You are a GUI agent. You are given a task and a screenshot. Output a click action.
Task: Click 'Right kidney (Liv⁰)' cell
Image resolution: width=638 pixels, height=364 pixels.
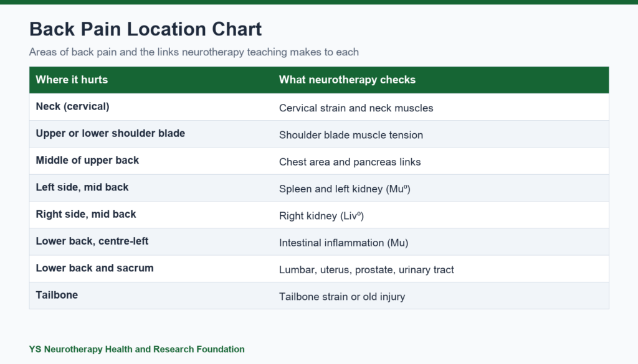pos(321,216)
